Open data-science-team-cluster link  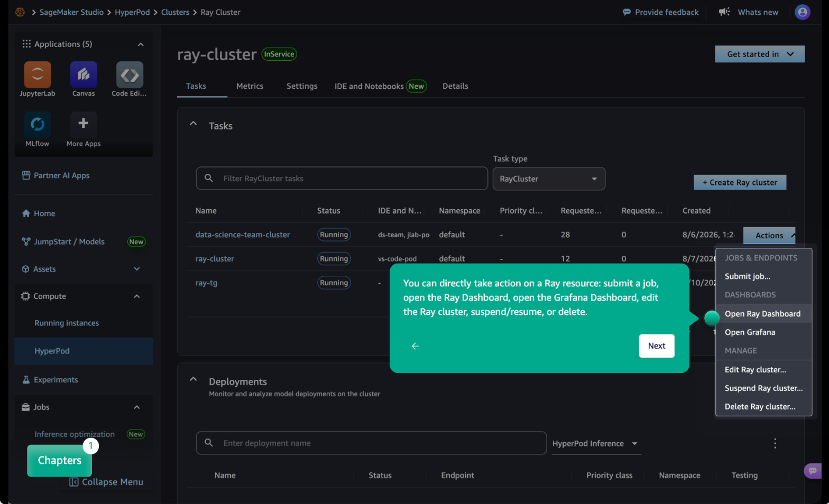(x=243, y=235)
